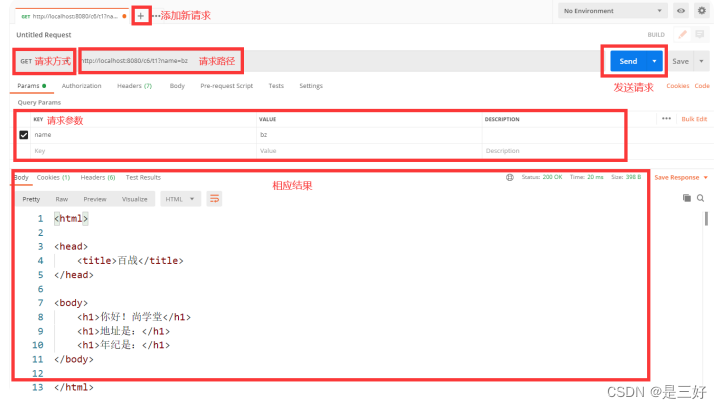Open manage environments gear icon
The height and width of the screenshot is (409, 722).
pos(701,11)
